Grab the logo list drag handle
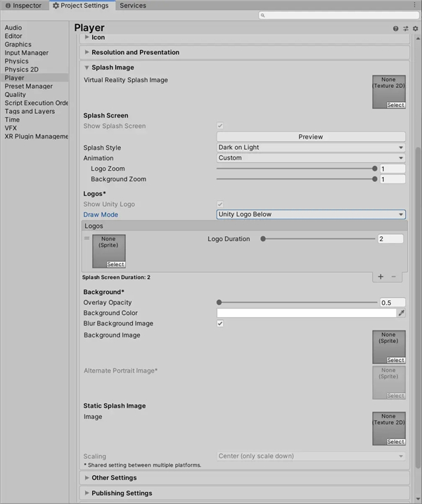The image size is (422, 504). tap(87, 239)
